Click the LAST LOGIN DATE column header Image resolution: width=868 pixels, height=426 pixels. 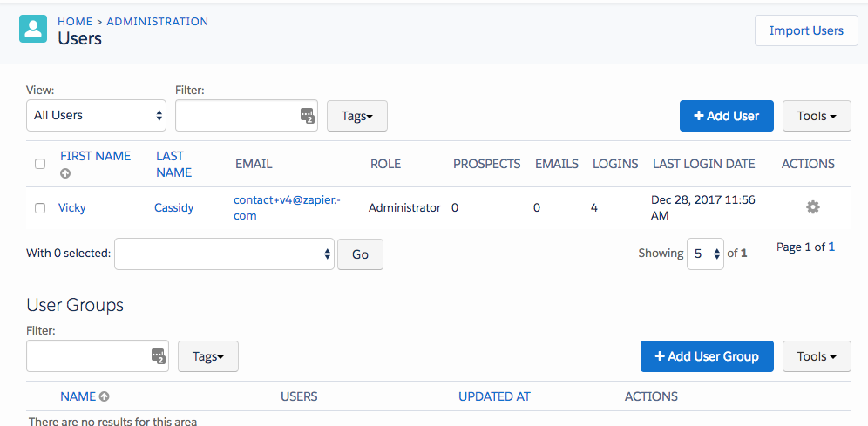pyautogui.click(x=703, y=164)
